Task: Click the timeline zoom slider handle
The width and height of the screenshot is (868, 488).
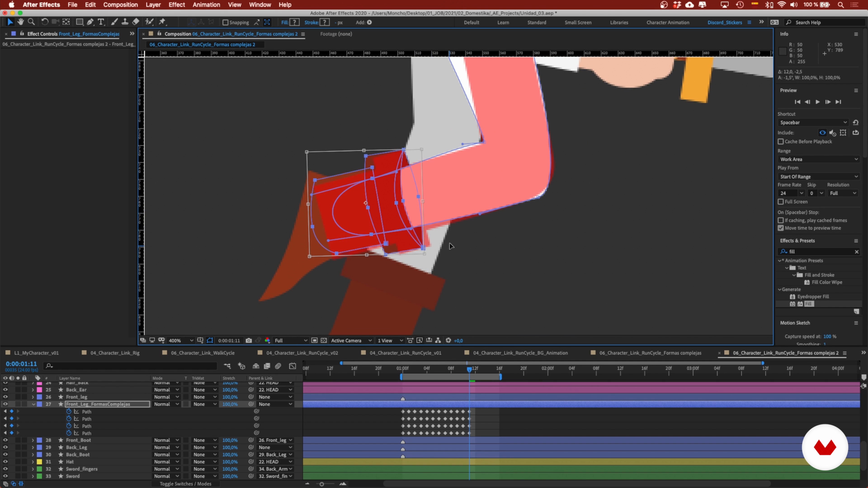Action: point(321,484)
